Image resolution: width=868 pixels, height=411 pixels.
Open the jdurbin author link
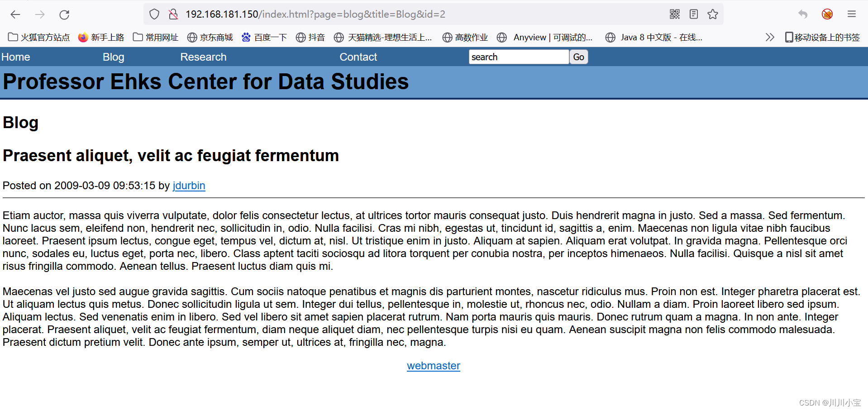coord(189,186)
